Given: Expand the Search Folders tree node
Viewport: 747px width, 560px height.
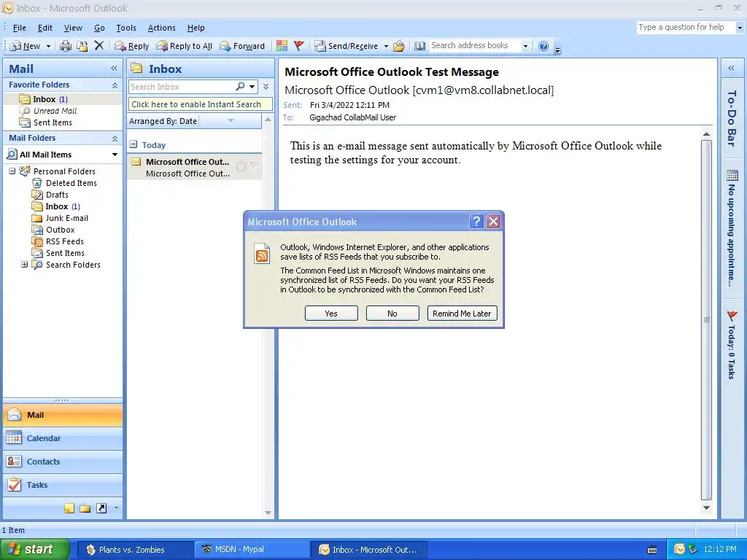Looking at the screenshot, I should [24, 264].
